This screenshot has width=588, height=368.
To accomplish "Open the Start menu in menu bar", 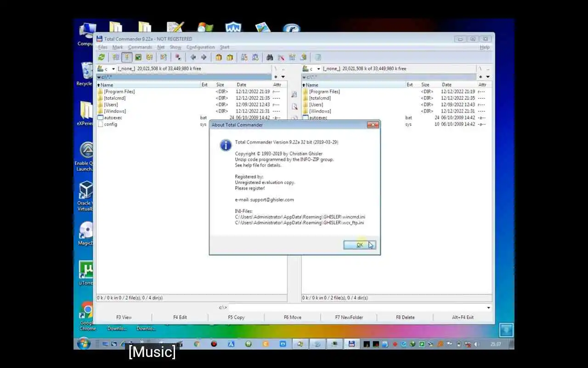I will [225, 47].
